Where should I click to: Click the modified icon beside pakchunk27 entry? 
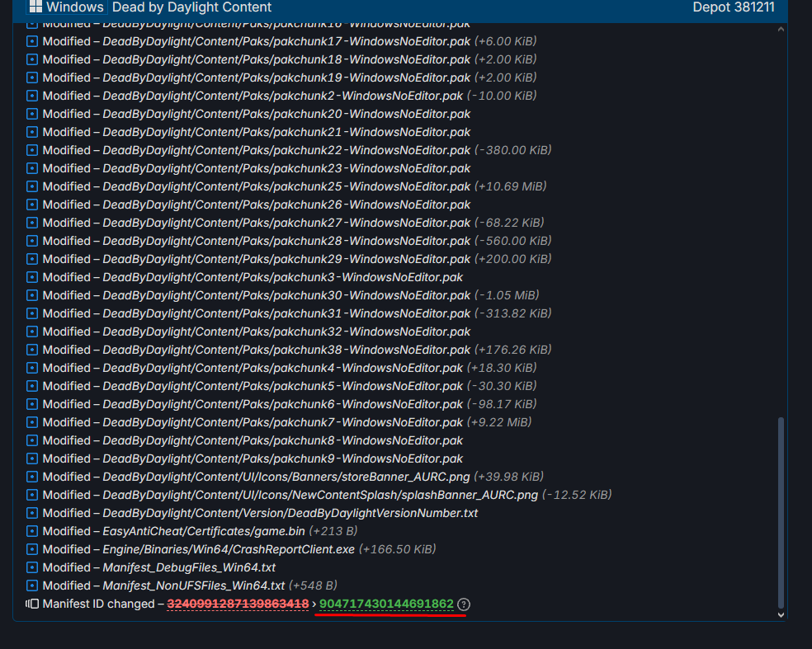[32, 223]
